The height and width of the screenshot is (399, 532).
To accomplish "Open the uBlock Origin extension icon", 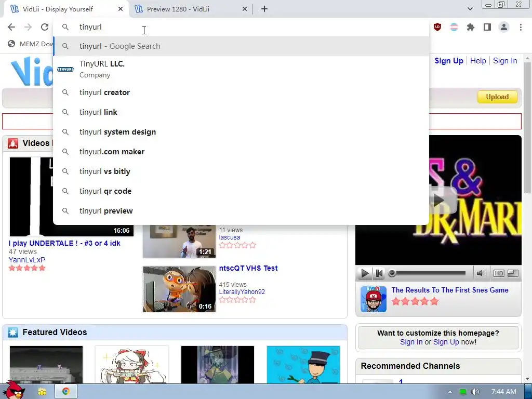I will [x=437, y=27].
